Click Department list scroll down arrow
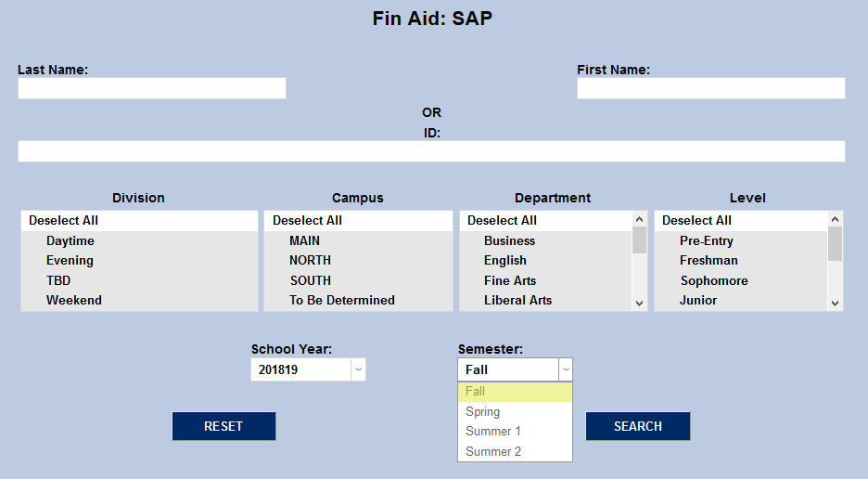The image size is (868, 479). click(x=639, y=304)
